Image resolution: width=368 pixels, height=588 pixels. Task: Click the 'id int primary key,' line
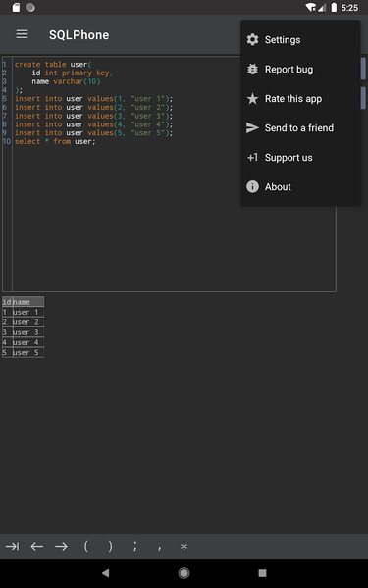[72, 73]
